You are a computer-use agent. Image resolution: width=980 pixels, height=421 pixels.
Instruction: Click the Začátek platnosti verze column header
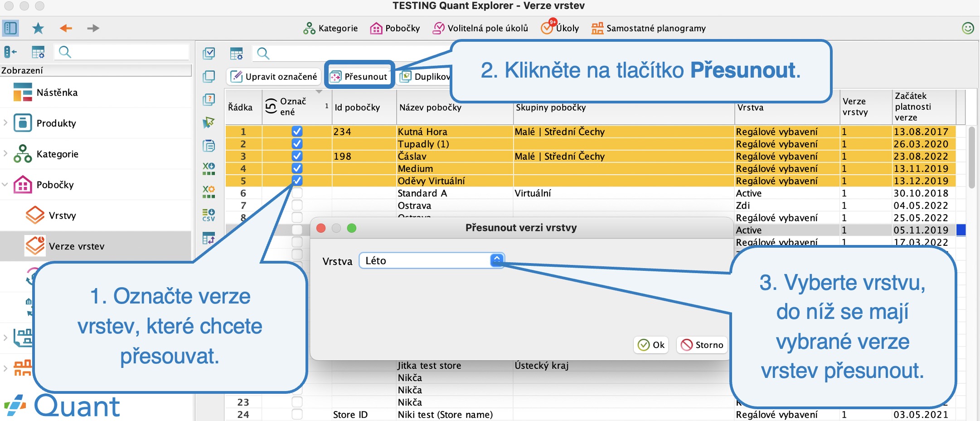tap(924, 107)
